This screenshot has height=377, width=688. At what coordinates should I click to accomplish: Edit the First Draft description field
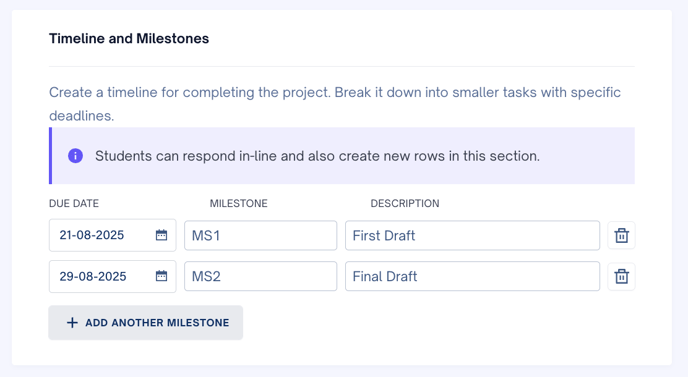[x=473, y=236]
